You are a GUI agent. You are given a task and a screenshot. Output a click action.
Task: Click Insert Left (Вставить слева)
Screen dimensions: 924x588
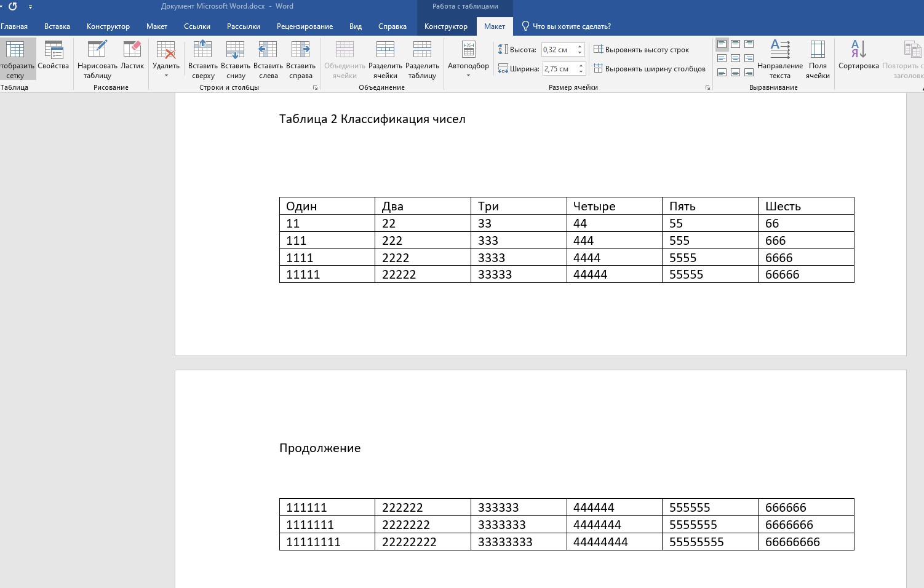(x=268, y=59)
